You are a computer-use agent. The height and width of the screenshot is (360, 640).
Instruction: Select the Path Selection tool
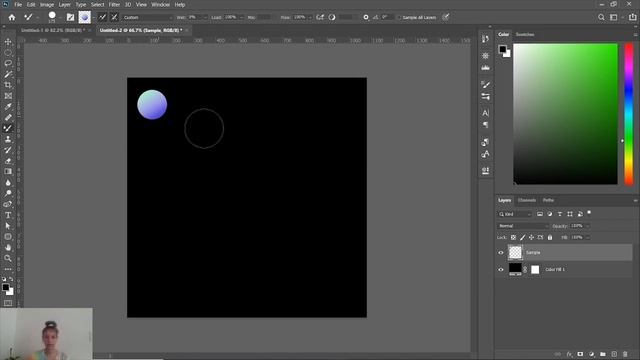8,226
